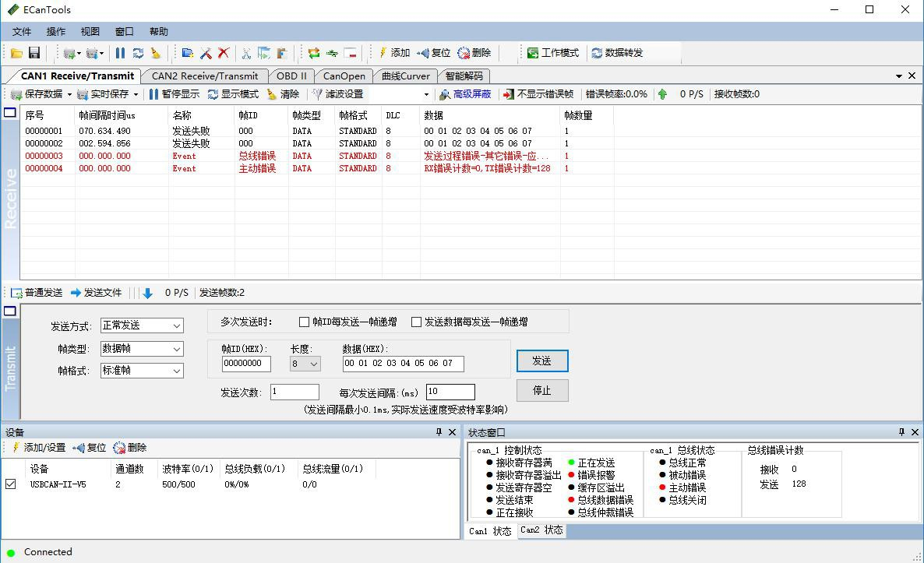This screenshot has width=924, height=563.
Task: Uncheck the USBCAN-II-V5 device checkbox
Action: [11, 484]
